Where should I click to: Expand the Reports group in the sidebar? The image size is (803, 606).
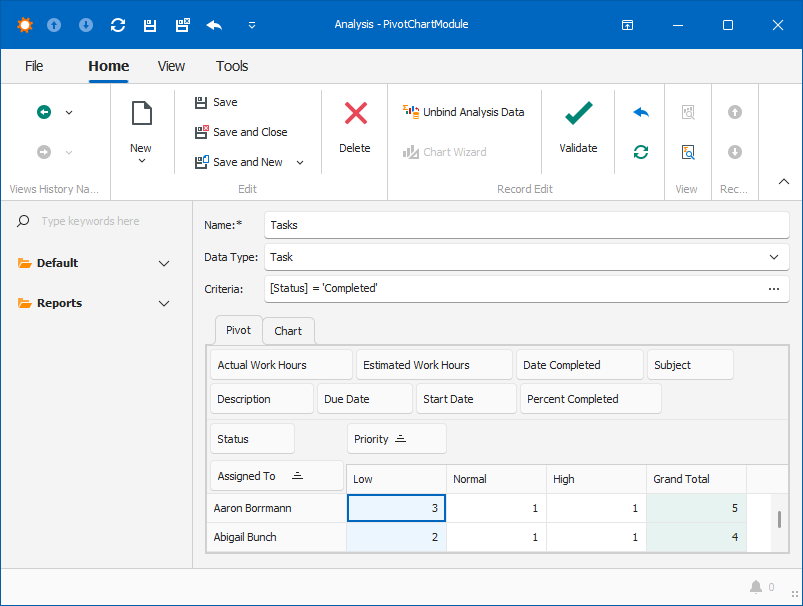click(163, 303)
